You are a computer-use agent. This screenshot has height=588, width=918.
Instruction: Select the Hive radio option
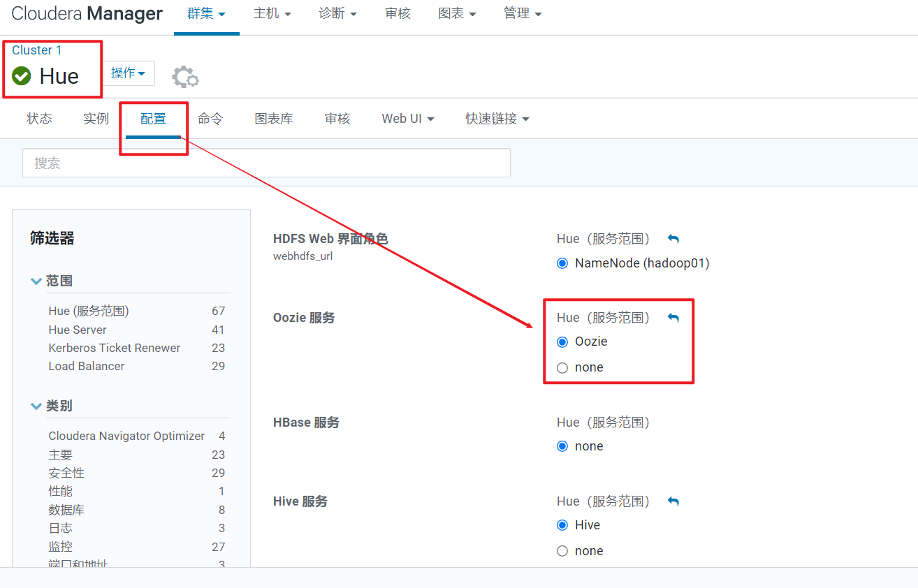562,525
